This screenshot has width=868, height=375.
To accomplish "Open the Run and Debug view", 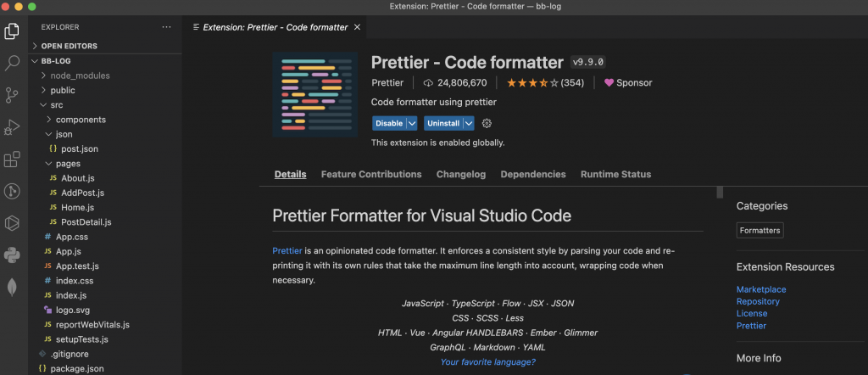I will (12, 127).
